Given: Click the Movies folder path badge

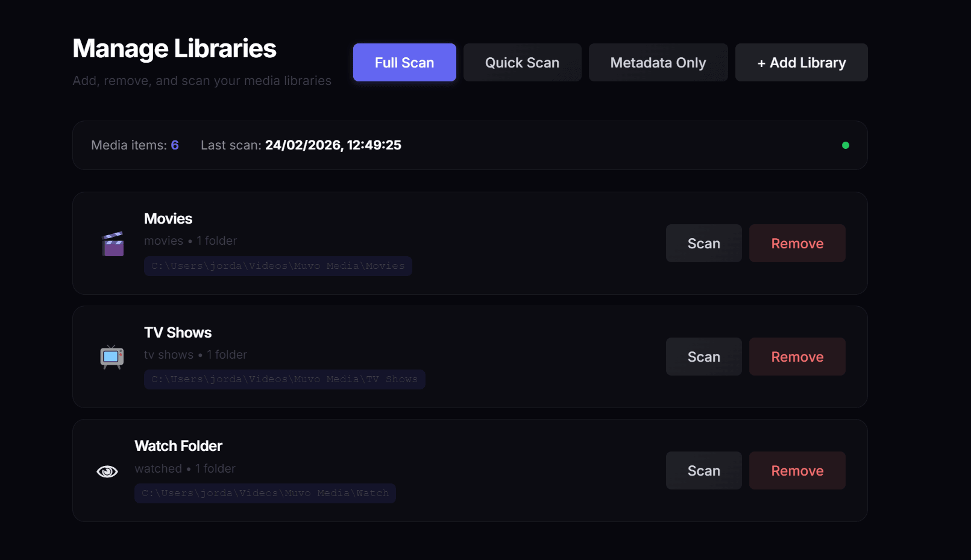Looking at the screenshot, I should click(x=278, y=266).
